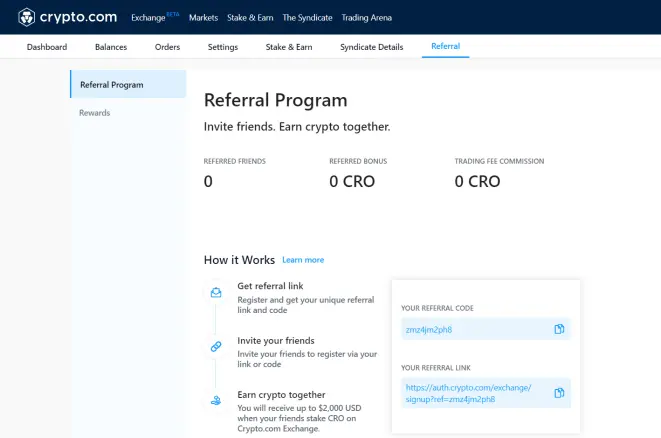
Task: Open The Syndicate page
Action: click(x=307, y=18)
